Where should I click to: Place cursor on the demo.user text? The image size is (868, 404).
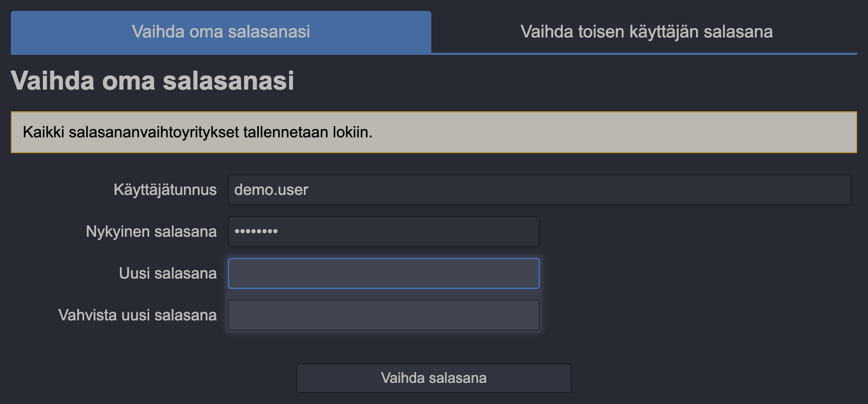click(271, 190)
